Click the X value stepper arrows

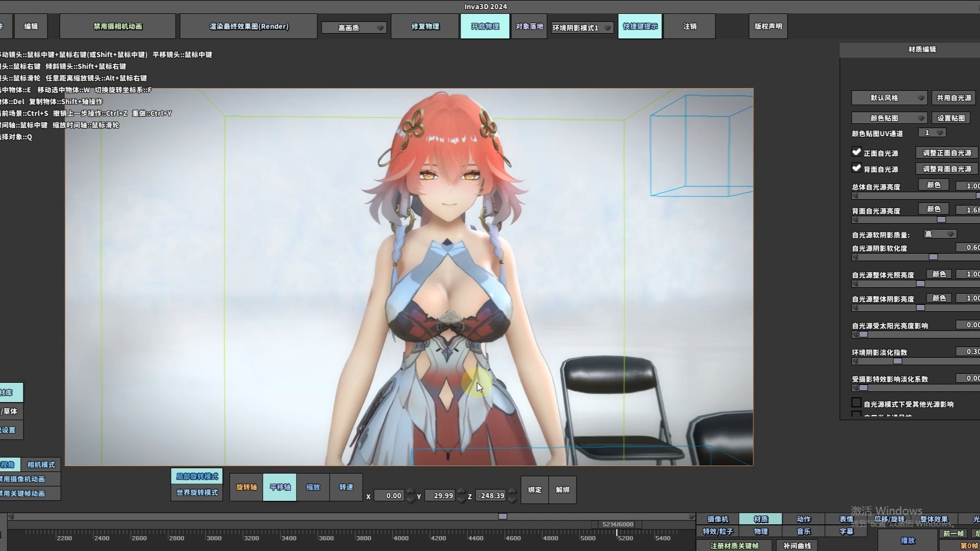coord(410,495)
